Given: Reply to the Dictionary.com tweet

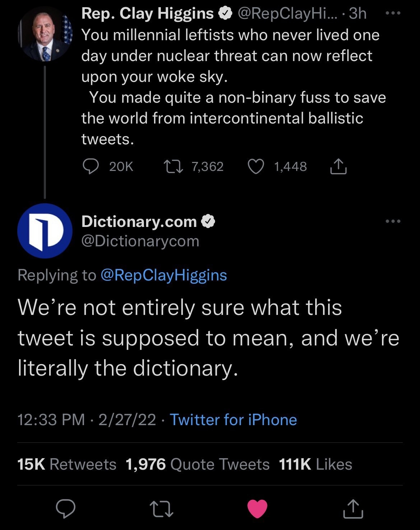Looking at the screenshot, I should tap(65, 509).
